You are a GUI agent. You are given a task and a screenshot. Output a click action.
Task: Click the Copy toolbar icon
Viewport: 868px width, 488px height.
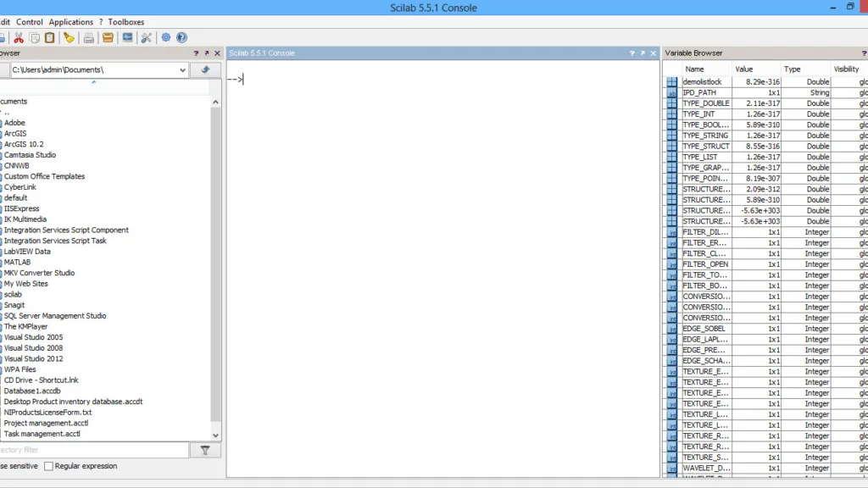coord(34,37)
